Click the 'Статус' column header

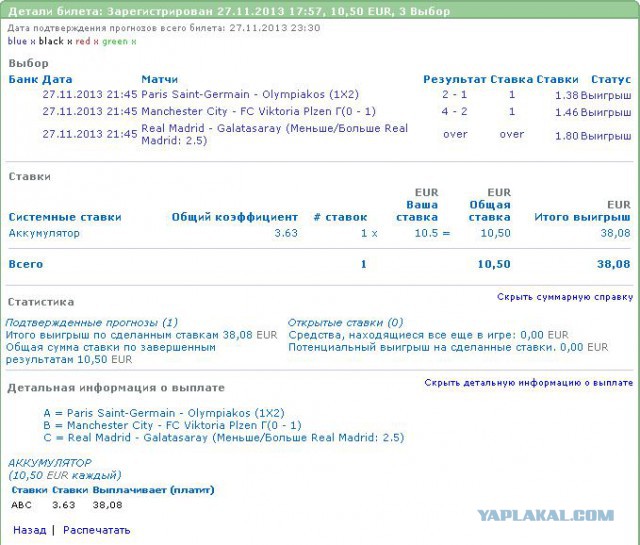tap(611, 79)
